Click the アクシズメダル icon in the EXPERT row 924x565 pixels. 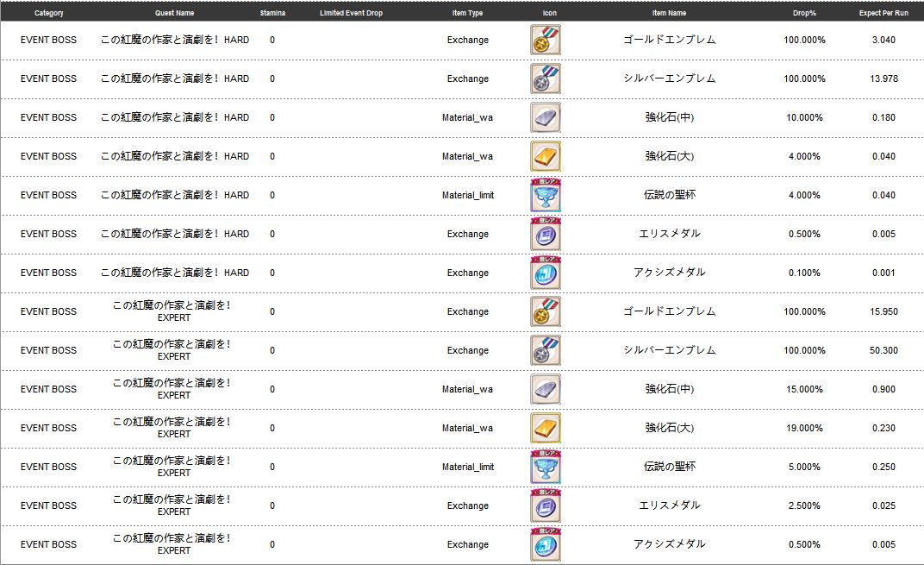pos(545,545)
